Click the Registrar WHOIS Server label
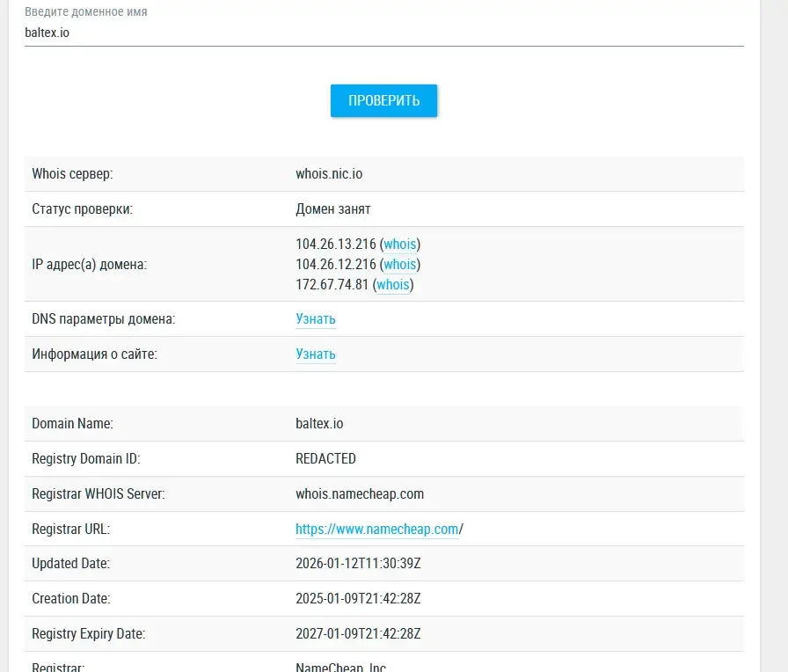Viewport: 788px width, 672px height. click(x=98, y=494)
